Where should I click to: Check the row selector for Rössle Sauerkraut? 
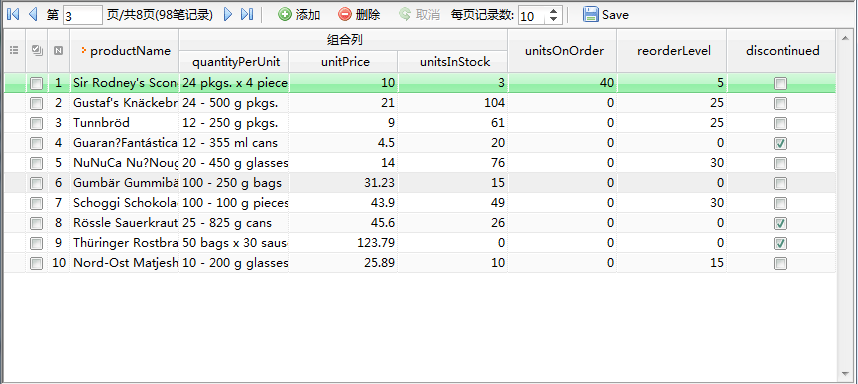pyautogui.click(x=37, y=223)
